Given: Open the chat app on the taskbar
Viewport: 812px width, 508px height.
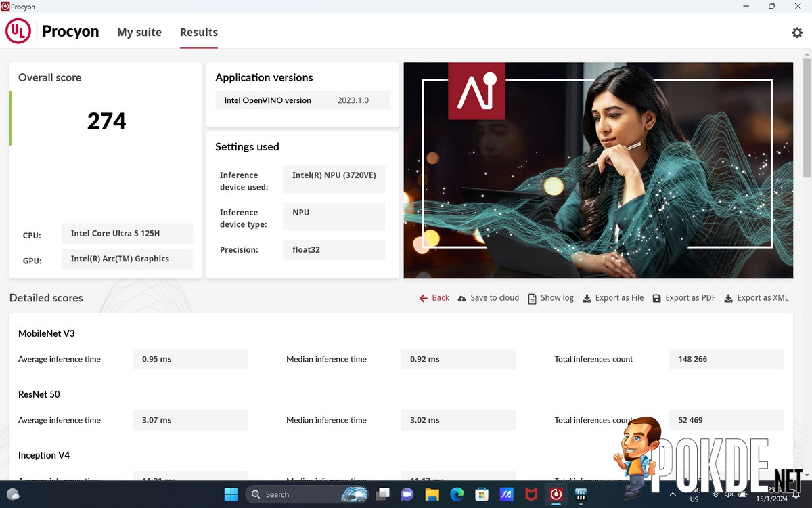Looking at the screenshot, I should [408, 494].
